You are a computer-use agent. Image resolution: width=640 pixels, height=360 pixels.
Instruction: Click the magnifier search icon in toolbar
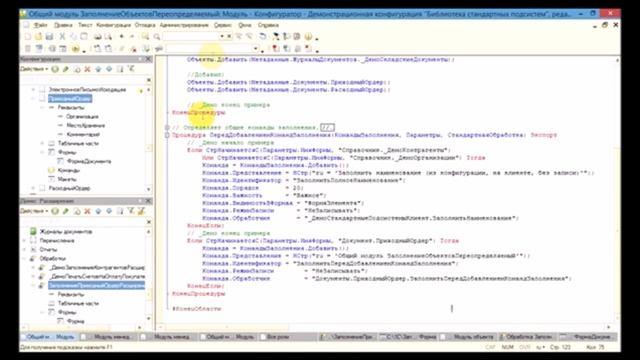tap(157, 37)
